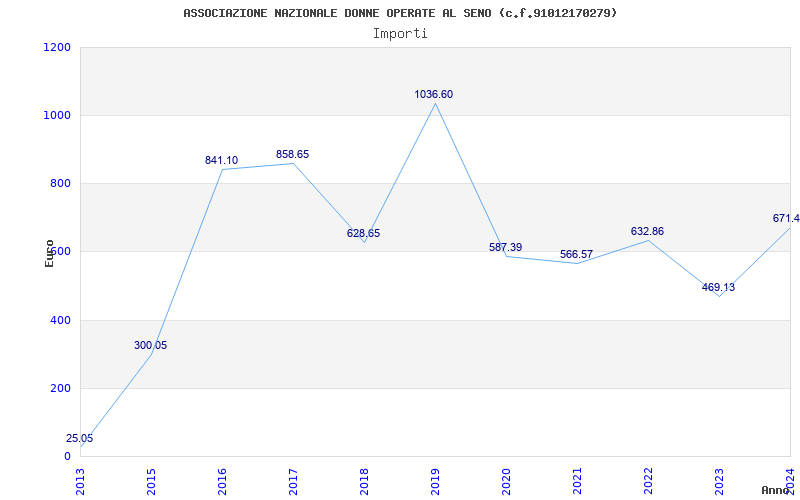The height and width of the screenshot is (500, 800).
Task: Click the 2018 x-axis year label
Action: [364, 482]
